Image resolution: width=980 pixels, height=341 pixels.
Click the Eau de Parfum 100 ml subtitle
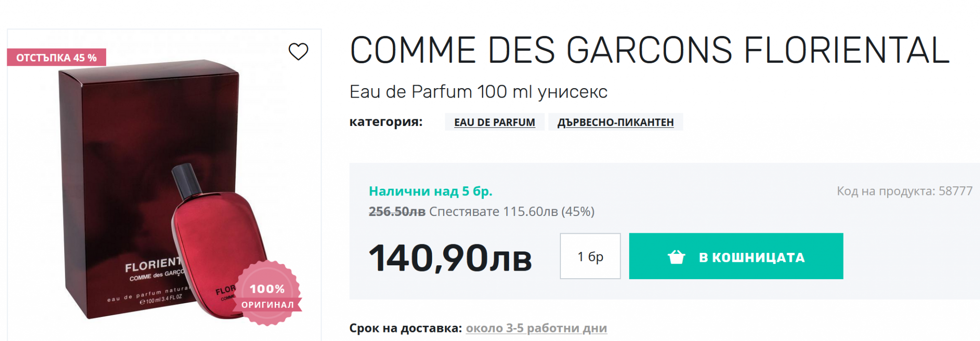478,91
